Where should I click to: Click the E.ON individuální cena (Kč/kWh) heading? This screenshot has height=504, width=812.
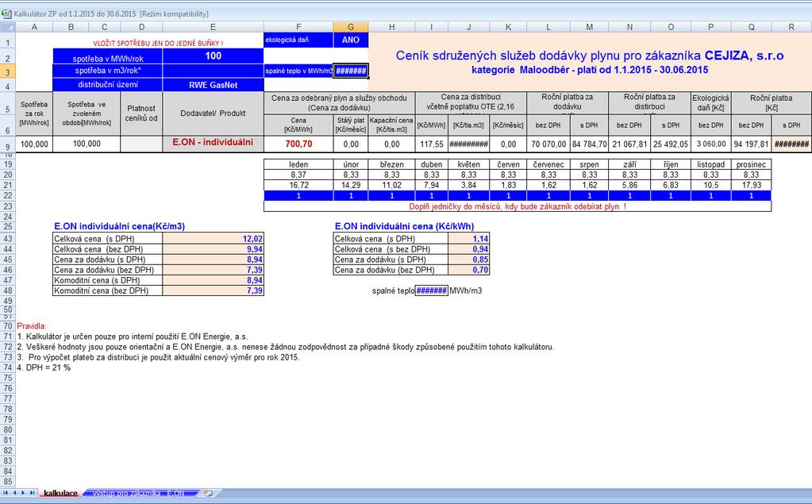tap(405, 226)
